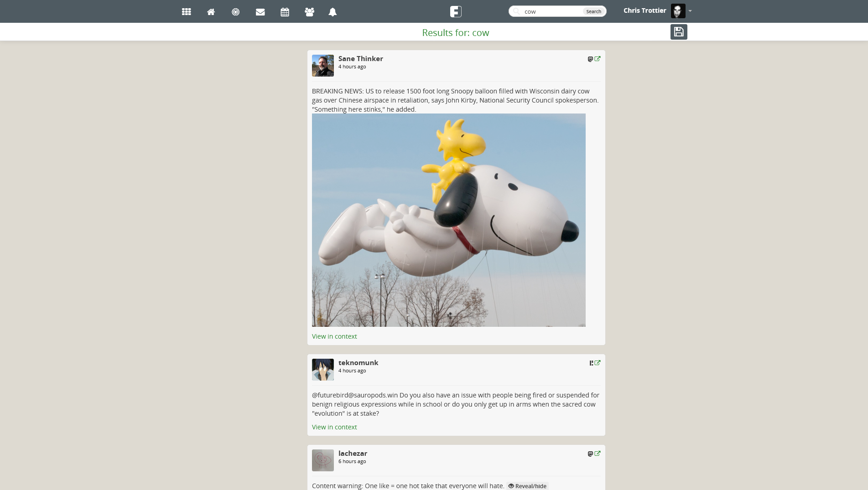The width and height of the screenshot is (868, 490).
Task: Expand Chris Trottier user menu arrow
Action: [x=690, y=11]
